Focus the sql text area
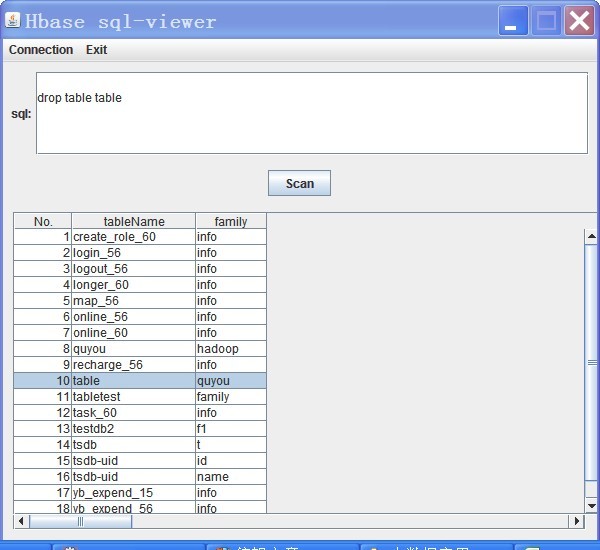Image resolution: width=600 pixels, height=550 pixels. (x=312, y=113)
